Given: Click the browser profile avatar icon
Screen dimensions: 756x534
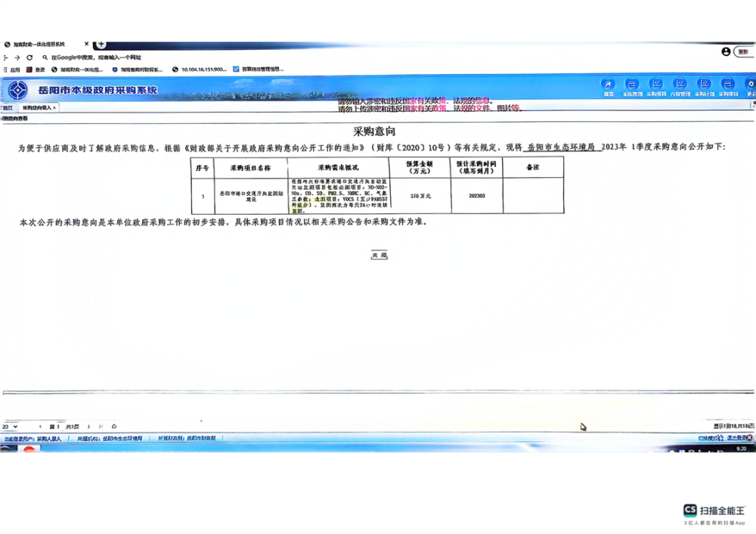Looking at the screenshot, I should pyautogui.click(x=727, y=51).
